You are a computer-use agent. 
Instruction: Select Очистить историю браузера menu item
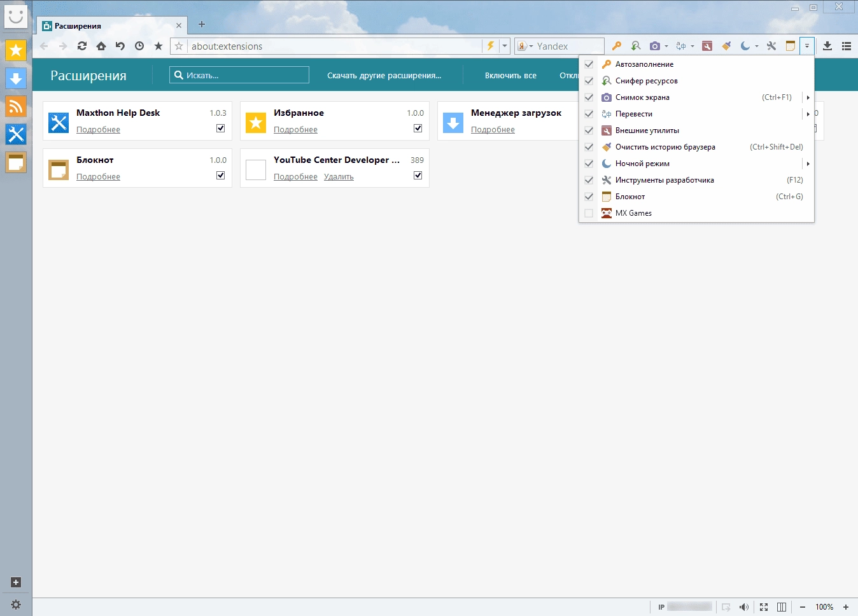point(697,147)
